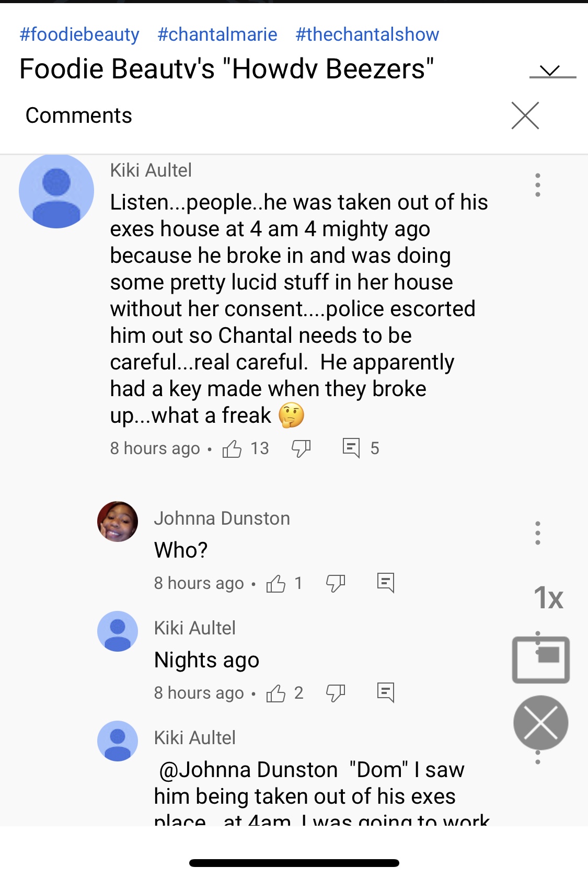The width and height of the screenshot is (588, 879).
Task: Open the #chantalmarie hashtag
Action: (217, 34)
